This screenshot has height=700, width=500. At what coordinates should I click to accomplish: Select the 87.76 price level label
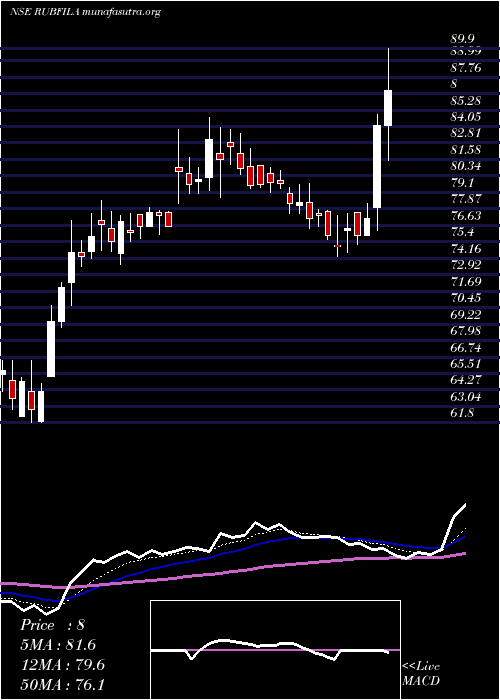click(x=466, y=67)
